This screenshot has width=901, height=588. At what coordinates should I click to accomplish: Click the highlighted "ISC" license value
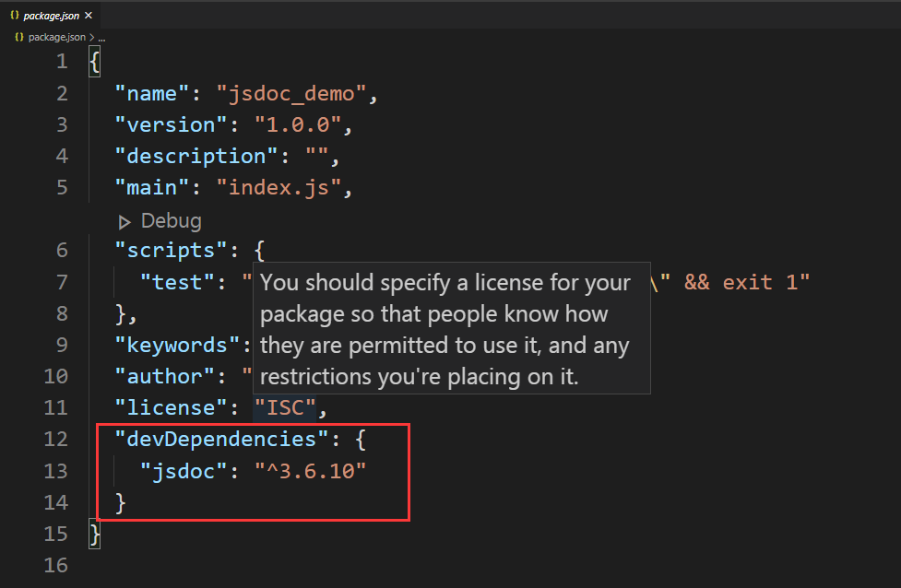coord(285,407)
